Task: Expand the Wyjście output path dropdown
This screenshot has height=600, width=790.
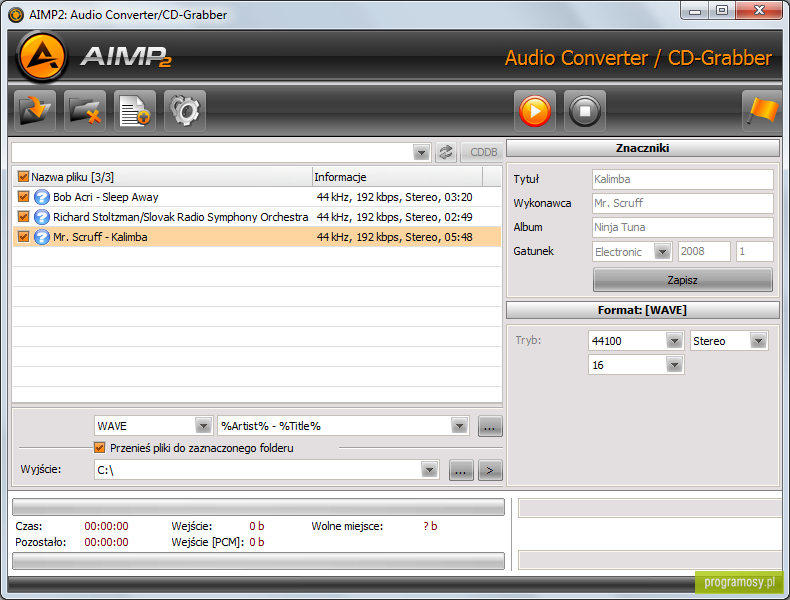Action: pyautogui.click(x=429, y=470)
